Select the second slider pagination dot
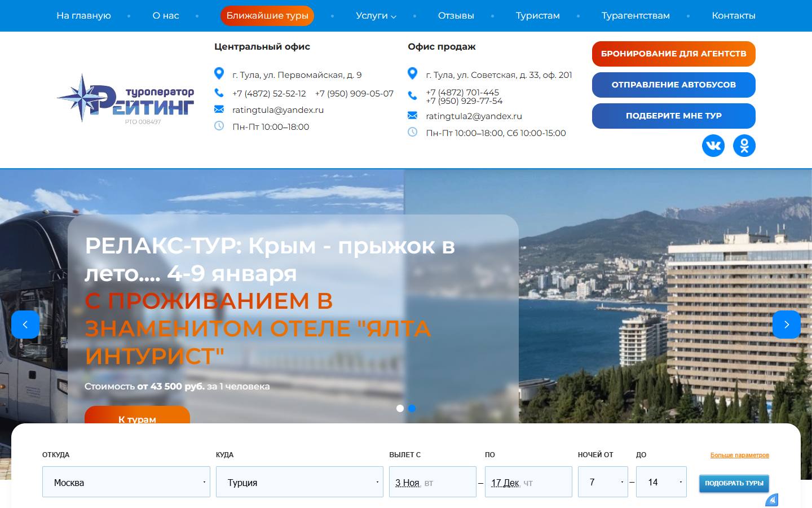Image resolution: width=812 pixels, height=508 pixels. 412,409
